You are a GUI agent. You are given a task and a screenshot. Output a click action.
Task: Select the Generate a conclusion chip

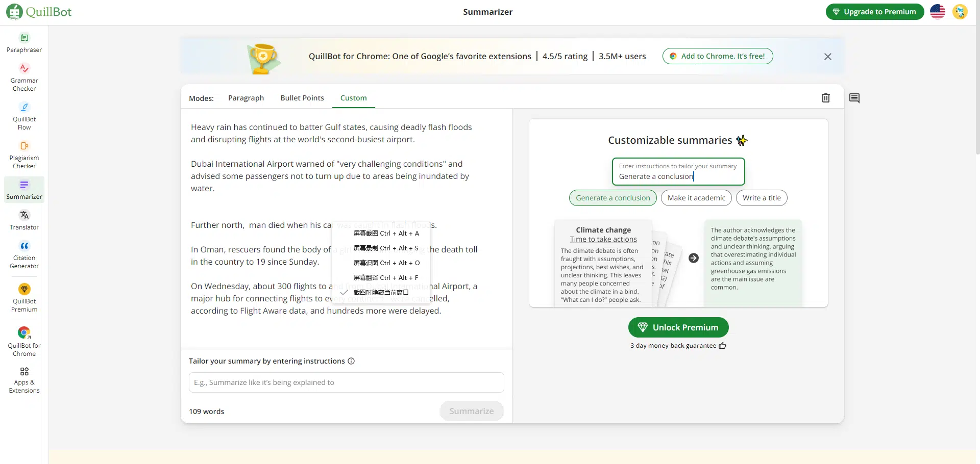613,198
